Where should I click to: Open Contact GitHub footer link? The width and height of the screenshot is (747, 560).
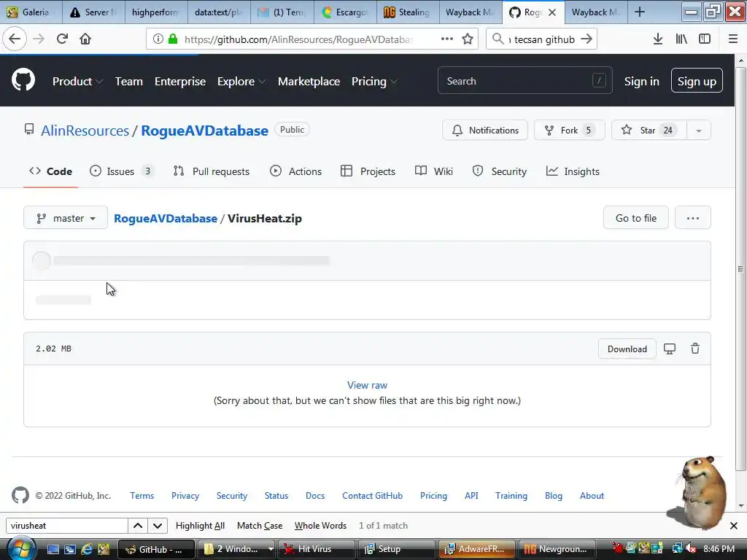point(372,496)
